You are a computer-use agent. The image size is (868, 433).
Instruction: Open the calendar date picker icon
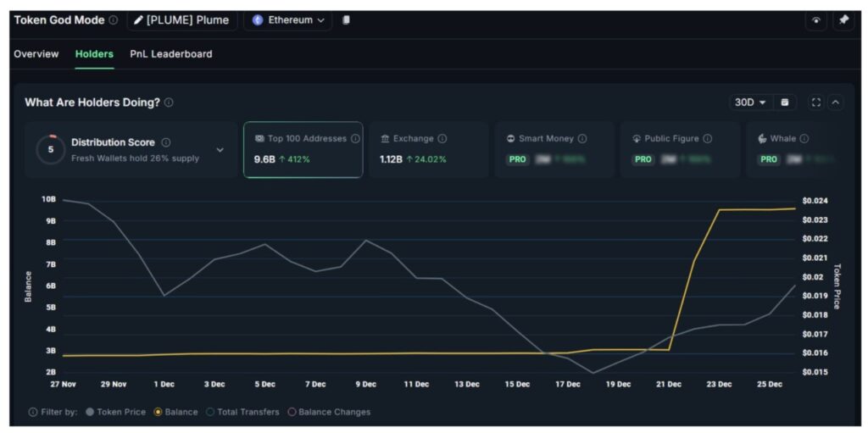pos(785,103)
